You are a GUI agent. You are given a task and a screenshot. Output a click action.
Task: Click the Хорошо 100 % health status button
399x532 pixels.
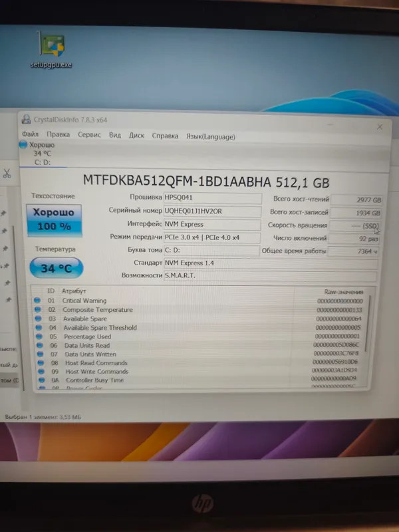(54, 220)
